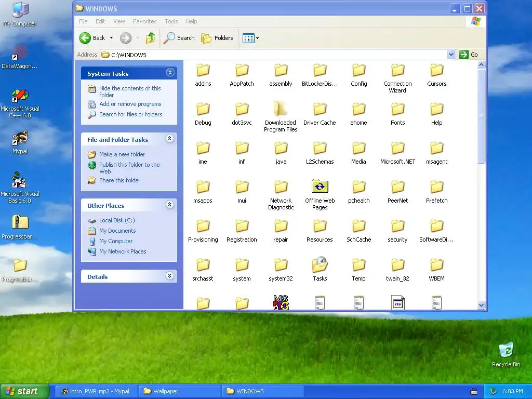Open the Tools menu
532x399 pixels.
click(171, 21)
